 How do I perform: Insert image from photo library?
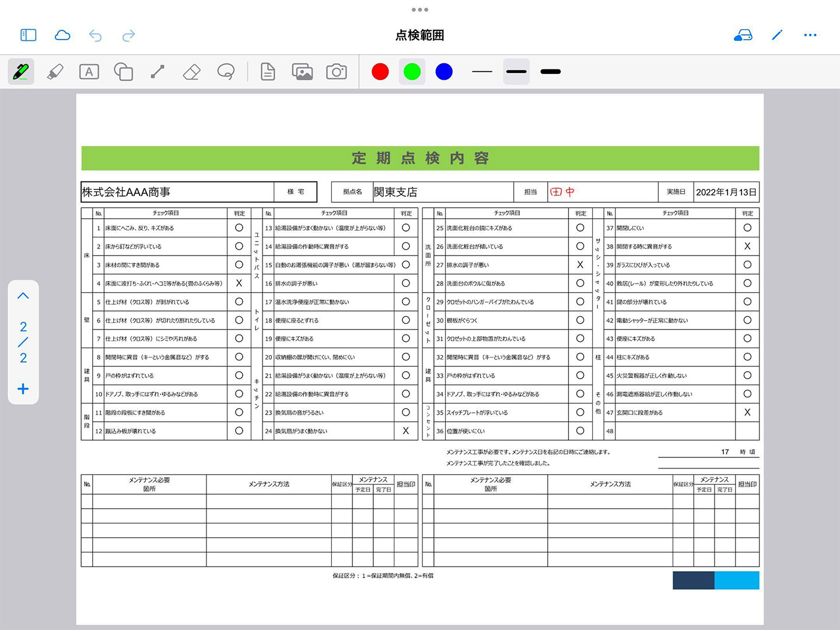pyautogui.click(x=302, y=72)
